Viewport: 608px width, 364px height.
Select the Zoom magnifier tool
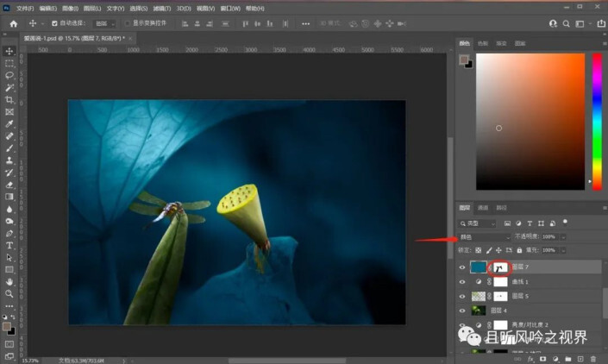9,293
